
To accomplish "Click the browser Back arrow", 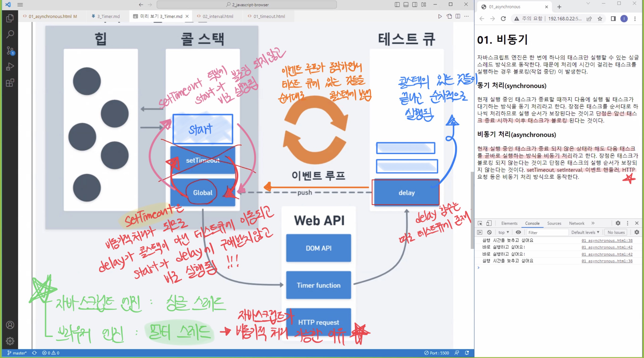I will pyautogui.click(x=482, y=18).
